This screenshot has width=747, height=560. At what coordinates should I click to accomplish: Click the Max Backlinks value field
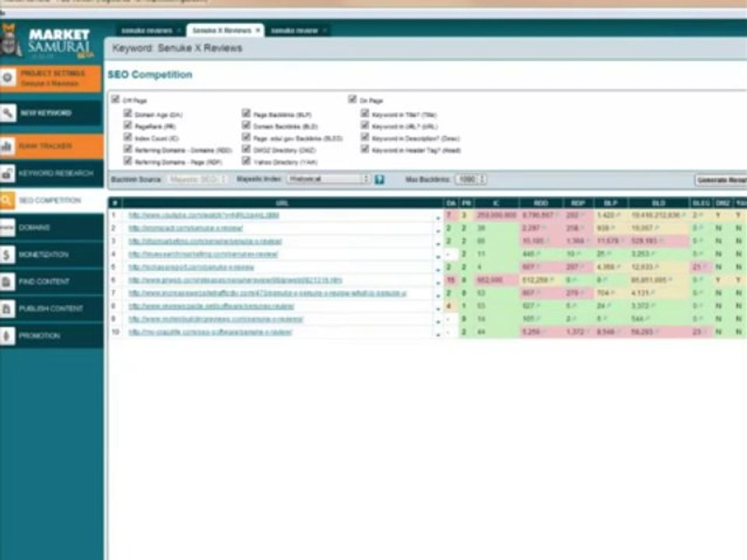[x=467, y=180]
